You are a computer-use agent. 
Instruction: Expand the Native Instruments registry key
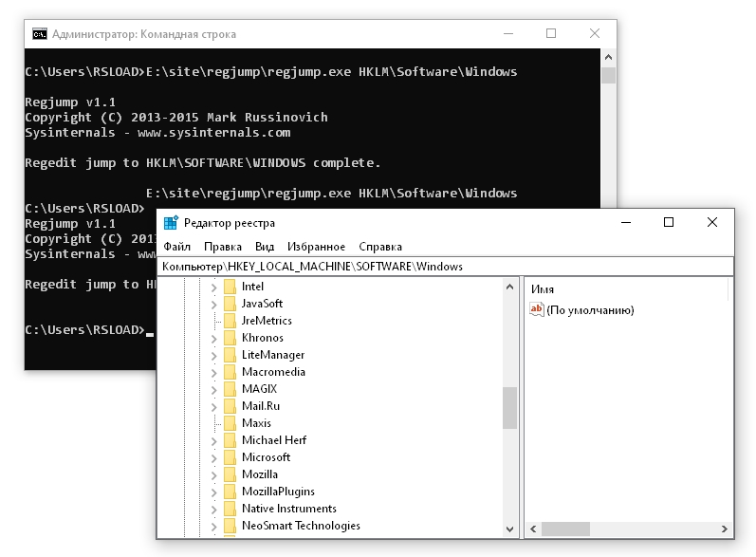point(214,510)
